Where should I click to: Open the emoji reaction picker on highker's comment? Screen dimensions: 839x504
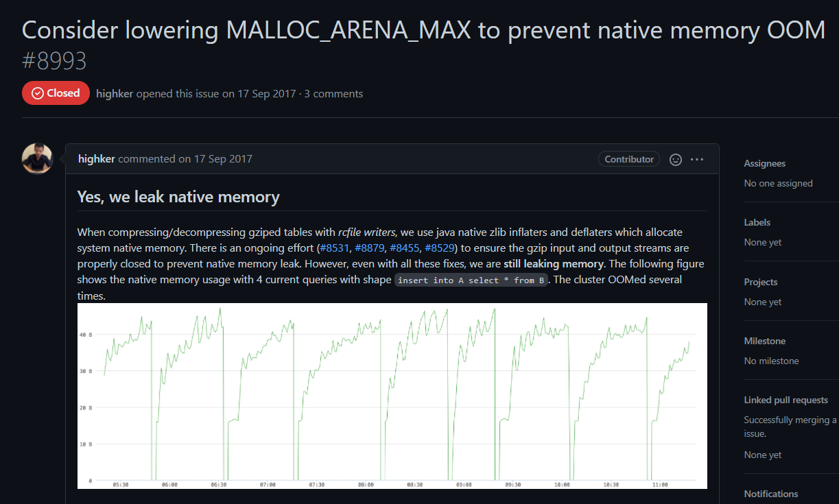tap(675, 159)
